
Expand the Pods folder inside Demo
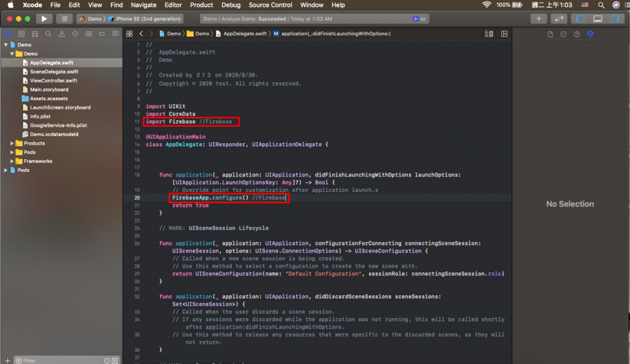point(12,152)
